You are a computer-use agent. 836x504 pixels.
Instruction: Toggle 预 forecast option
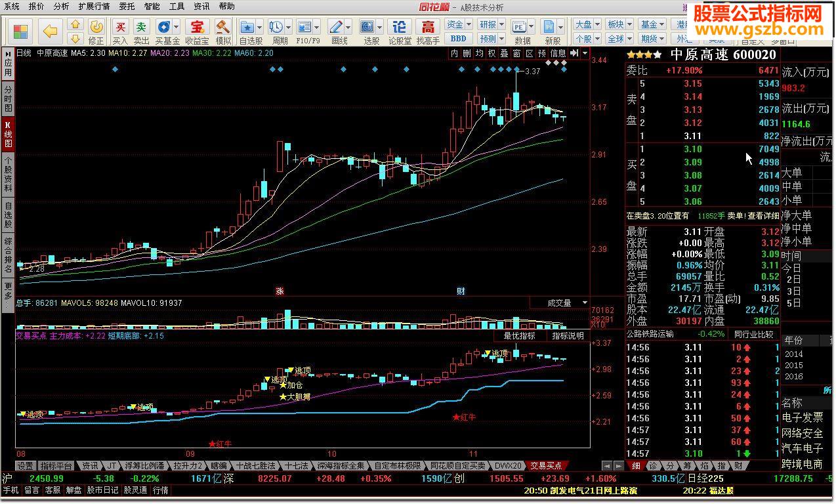click(542, 53)
